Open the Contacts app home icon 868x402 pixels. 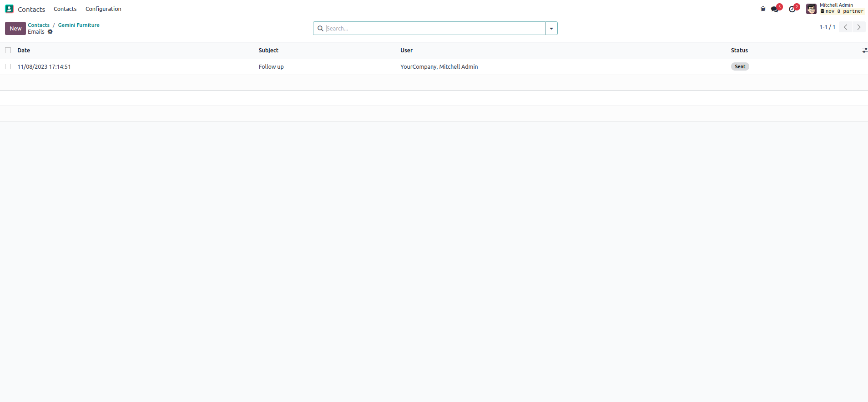click(9, 9)
